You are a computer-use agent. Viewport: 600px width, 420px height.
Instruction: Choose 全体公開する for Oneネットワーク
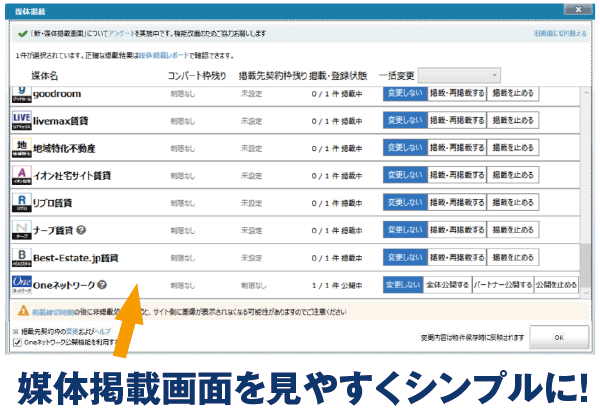point(447,285)
